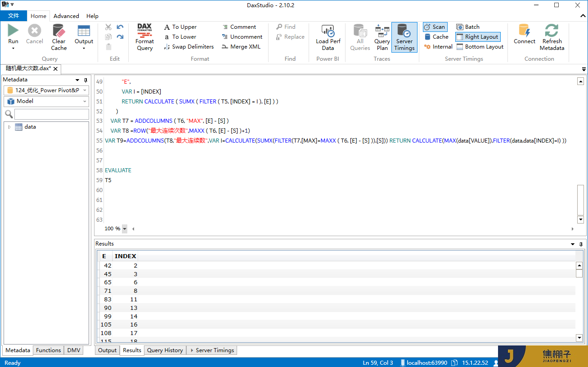The image size is (588, 367).
Task: Toggle the All Queries trace
Action: point(360,37)
